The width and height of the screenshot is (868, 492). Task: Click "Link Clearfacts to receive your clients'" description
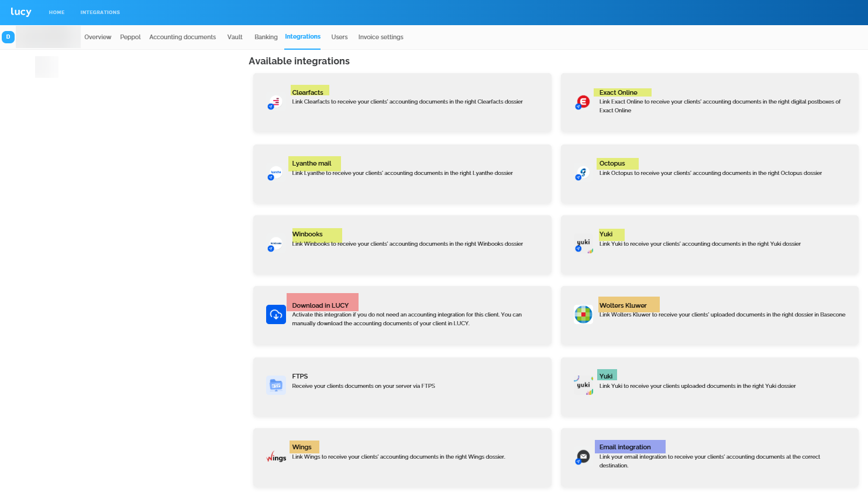pos(408,102)
